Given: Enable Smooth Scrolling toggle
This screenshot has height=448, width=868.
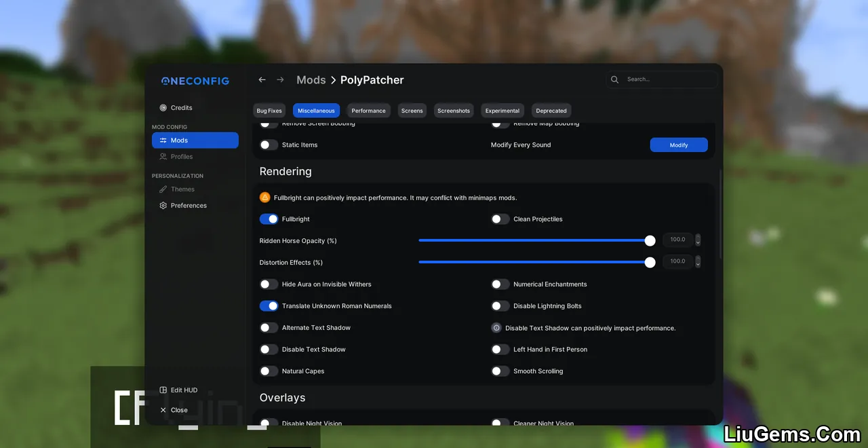Looking at the screenshot, I should (x=500, y=371).
